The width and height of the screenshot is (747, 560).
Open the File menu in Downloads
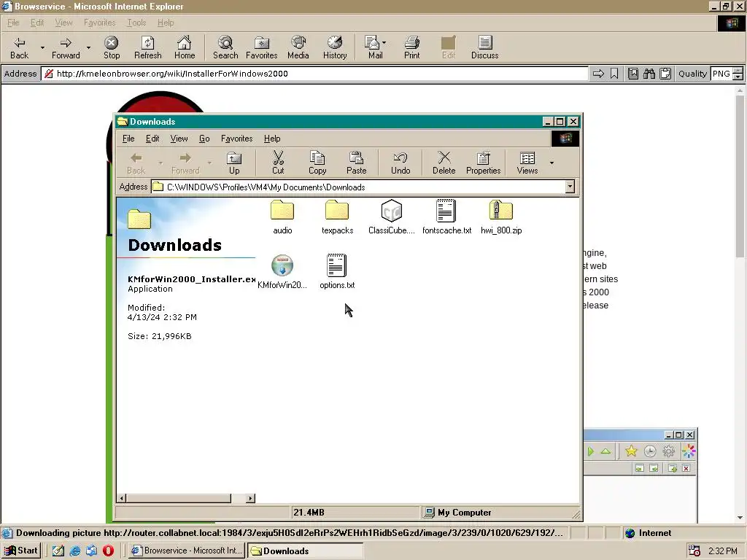point(128,139)
